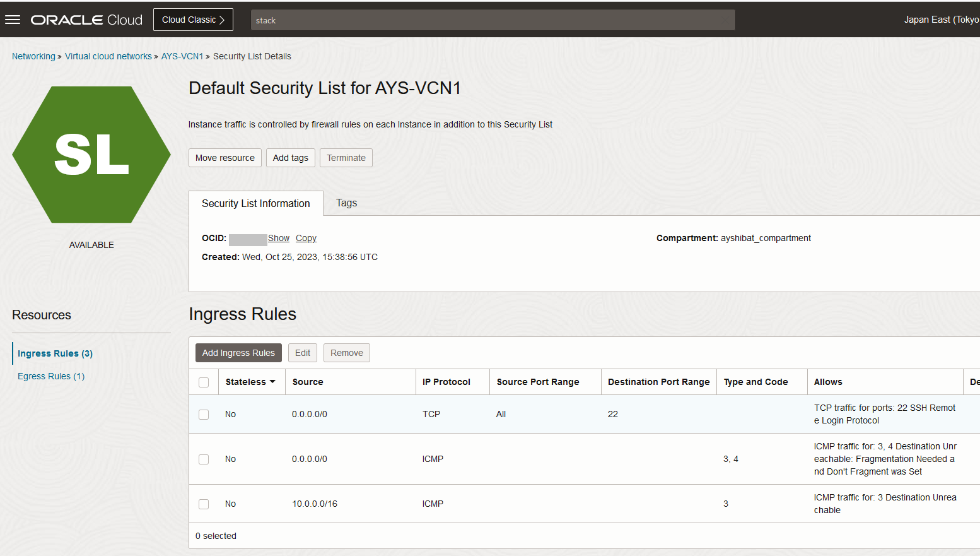Click the Oracle Cloud logo
The image size is (980, 556).
(86, 20)
